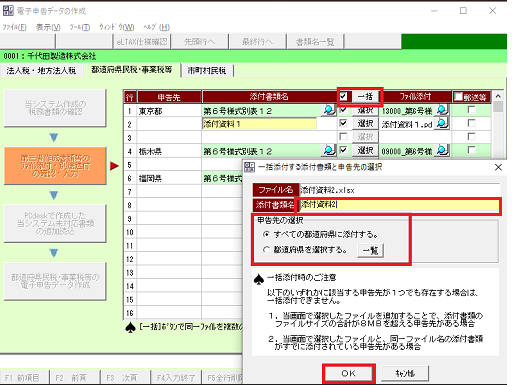Click 選択 button in row 2
Screen dimensions: 512x385
[365, 123]
